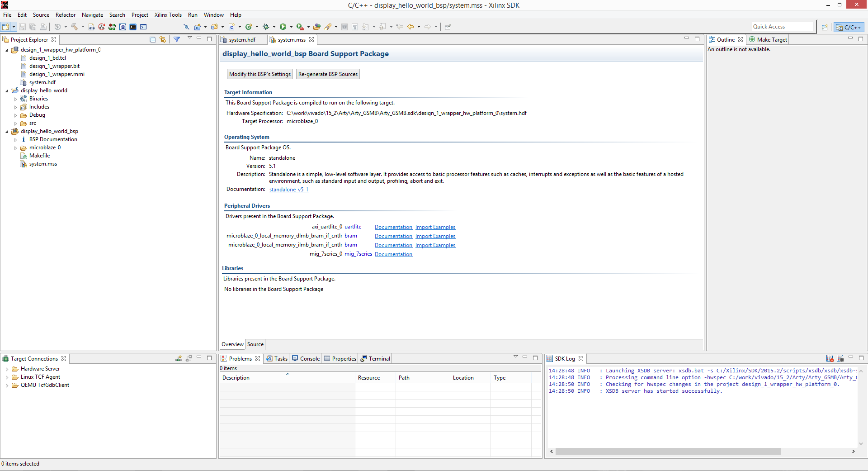This screenshot has height=471, width=868.
Task: Open Documentation link for mig_7series_0
Action: [x=393, y=254]
